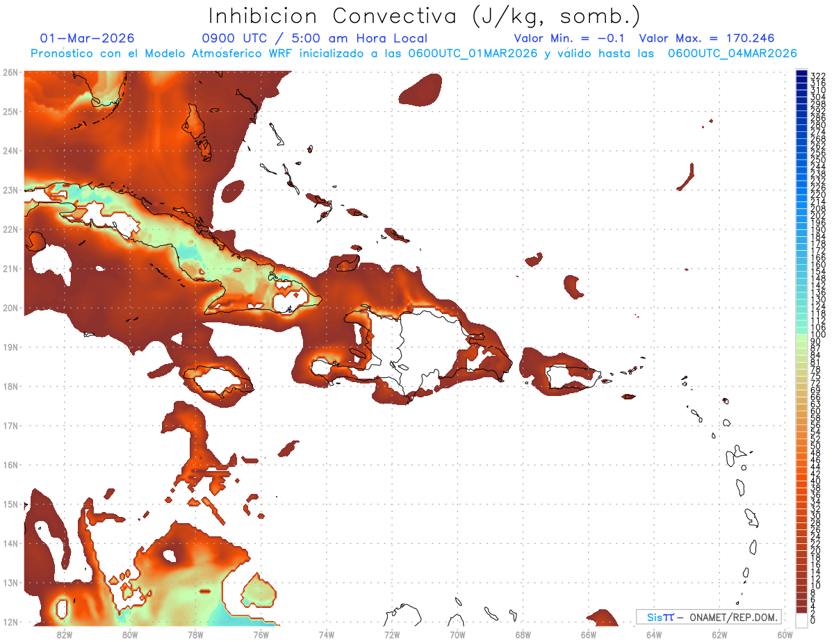Image resolution: width=834 pixels, height=644 pixels.
Task: Click the 72W longitude label
Action: (392, 634)
